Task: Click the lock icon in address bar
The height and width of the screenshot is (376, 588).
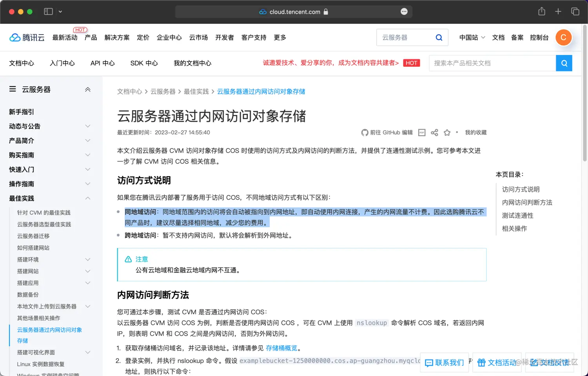Action: 325,12
